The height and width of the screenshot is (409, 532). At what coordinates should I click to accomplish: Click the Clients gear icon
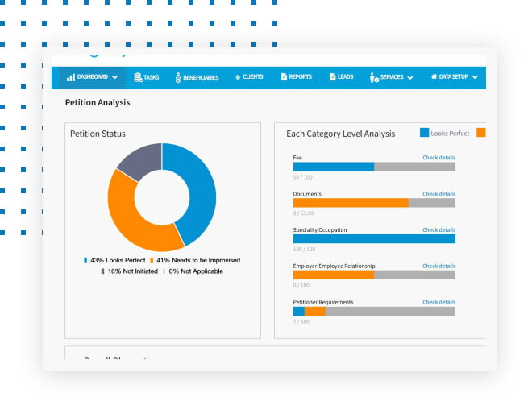[237, 77]
